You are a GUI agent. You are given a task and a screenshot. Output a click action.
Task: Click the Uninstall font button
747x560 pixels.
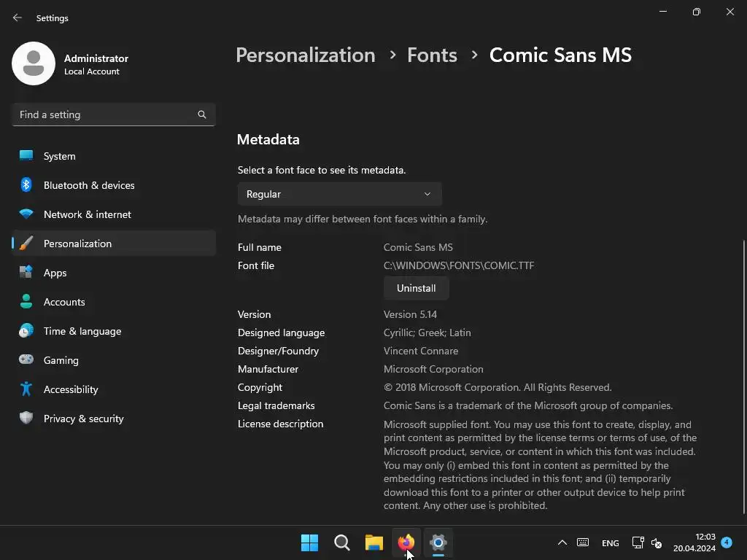pyautogui.click(x=416, y=288)
